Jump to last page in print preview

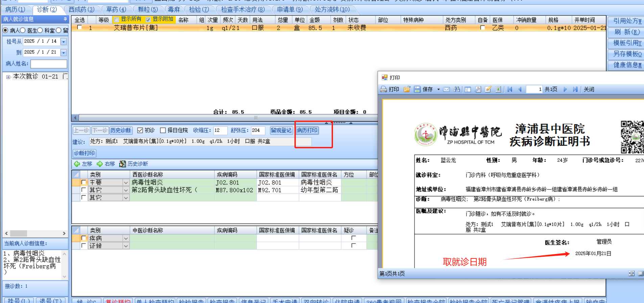pos(575,89)
